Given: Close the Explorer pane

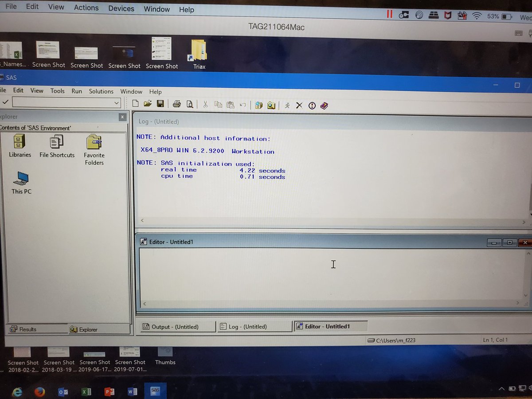Looking at the screenshot, I should pos(122,117).
